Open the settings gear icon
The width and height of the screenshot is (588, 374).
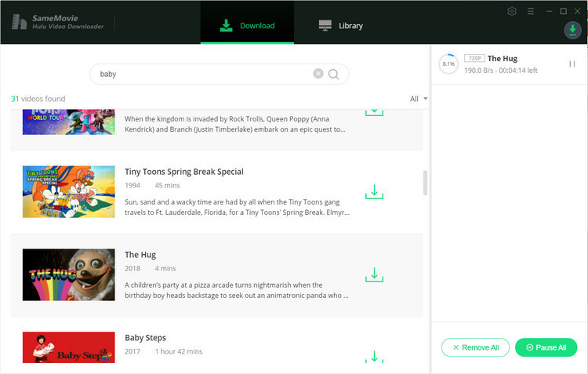[x=512, y=11]
